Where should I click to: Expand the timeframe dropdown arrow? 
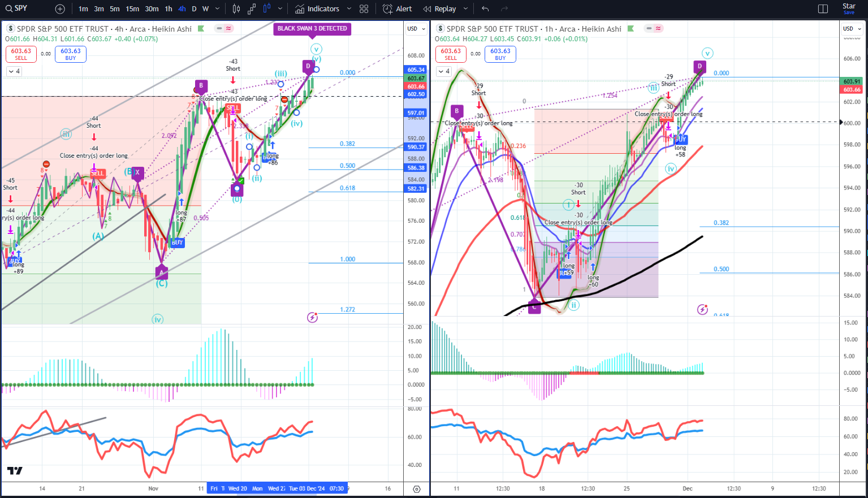click(x=218, y=9)
